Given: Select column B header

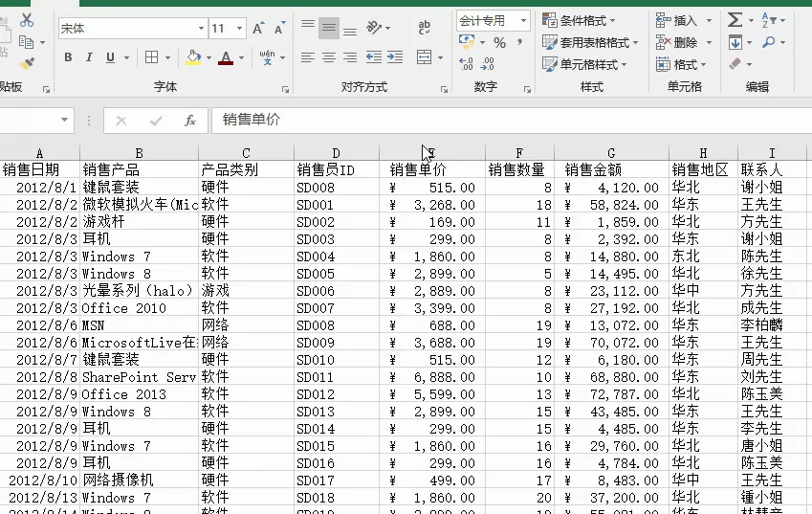Looking at the screenshot, I should (x=139, y=153).
